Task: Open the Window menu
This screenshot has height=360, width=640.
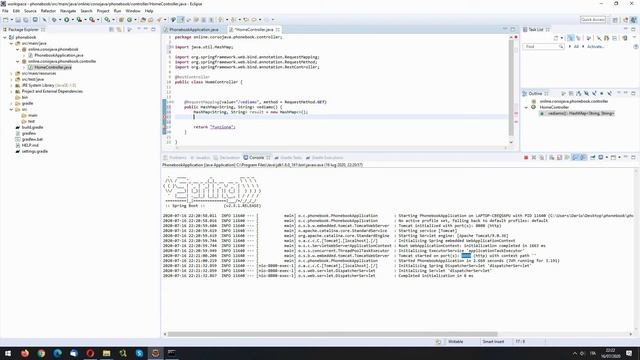Action: pos(133,11)
